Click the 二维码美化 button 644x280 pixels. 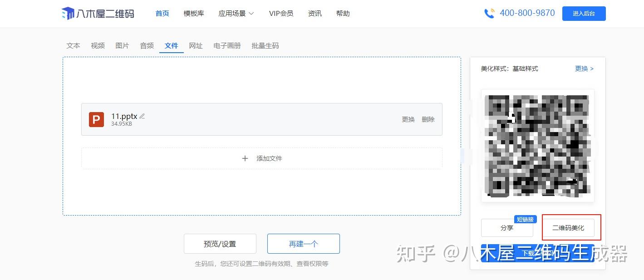[568, 228]
